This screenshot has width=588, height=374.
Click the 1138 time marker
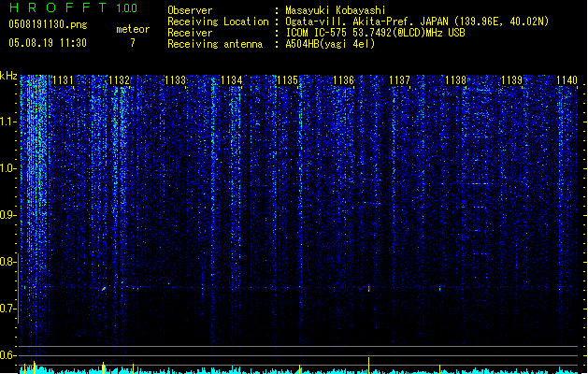[x=455, y=80]
